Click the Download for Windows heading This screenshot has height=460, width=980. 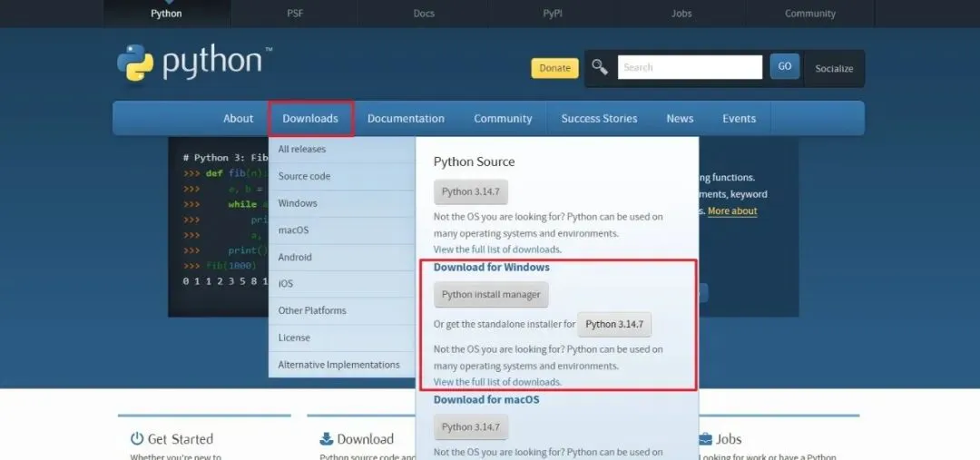point(491,267)
